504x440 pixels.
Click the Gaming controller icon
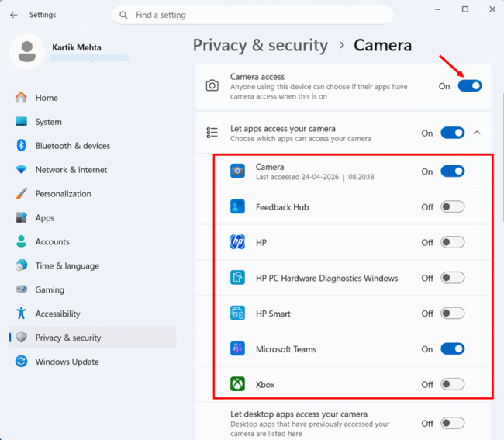pyautogui.click(x=21, y=289)
